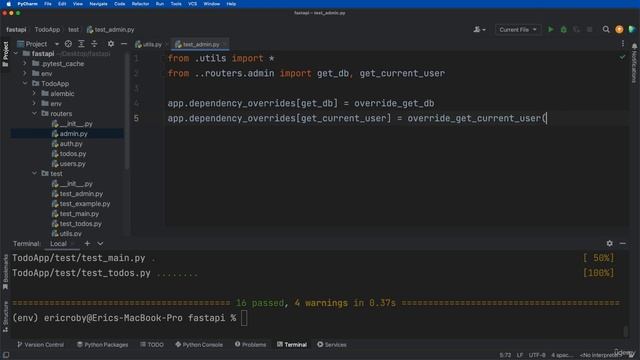The width and height of the screenshot is (640, 360).
Task: Open the Python Packages tool window
Action: click(102, 344)
